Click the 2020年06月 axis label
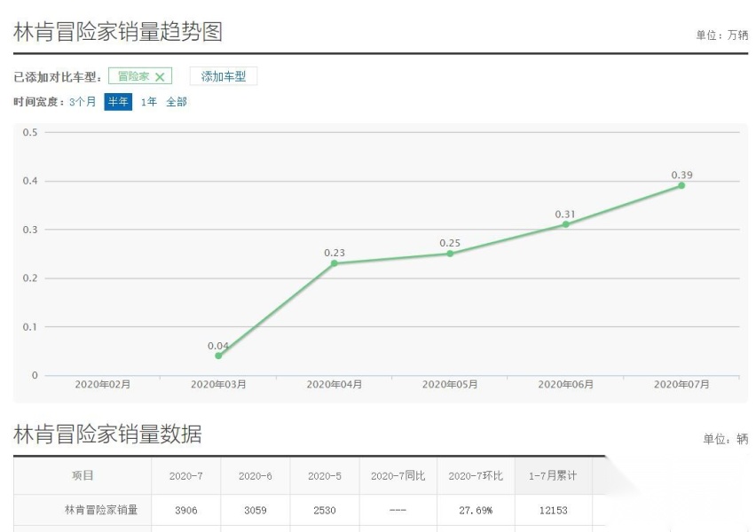This screenshot has width=756, height=532. pos(565,385)
